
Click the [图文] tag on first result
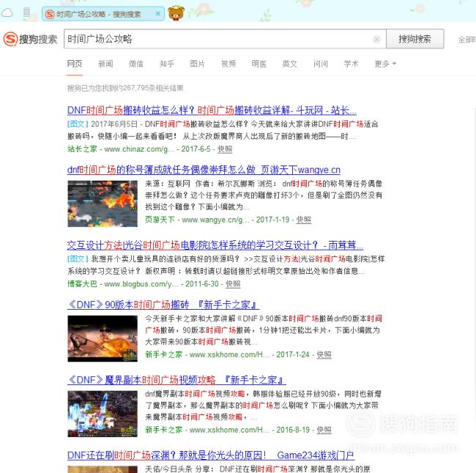(x=78, y=124)
